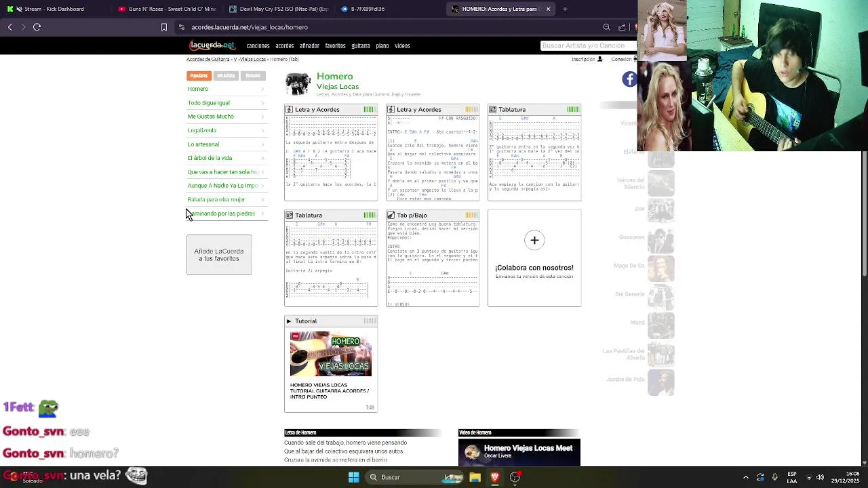Screen dimensions: 868x488
Task: Click the Buscar Artista y/o Canción field
Action: 589,45
